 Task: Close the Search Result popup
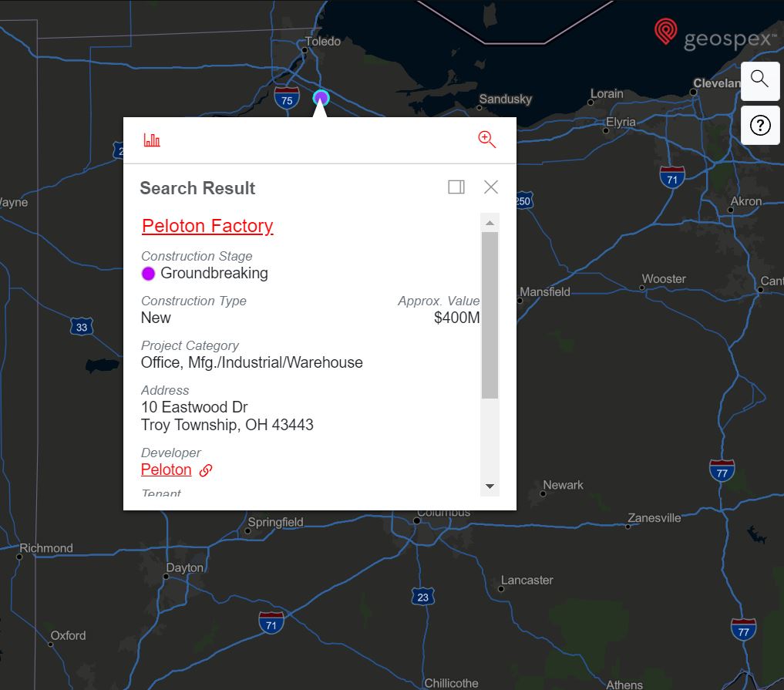[491, 187]
